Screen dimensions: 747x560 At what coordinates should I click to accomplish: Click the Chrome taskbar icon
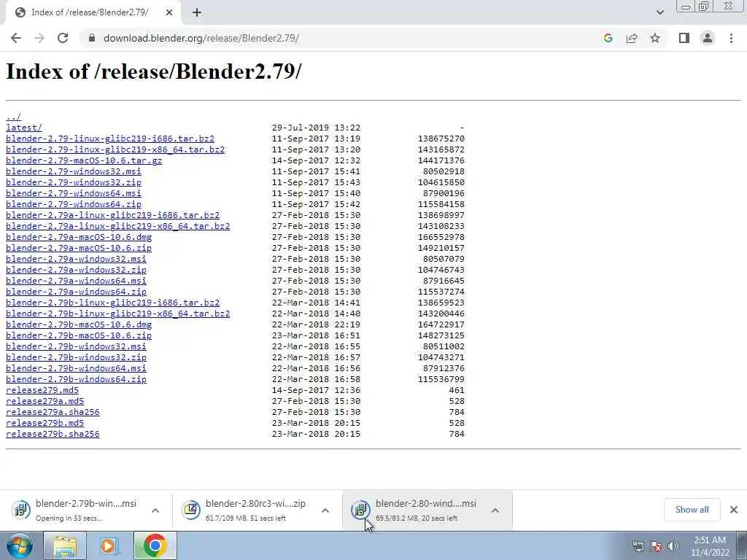(x=155, y=545)
